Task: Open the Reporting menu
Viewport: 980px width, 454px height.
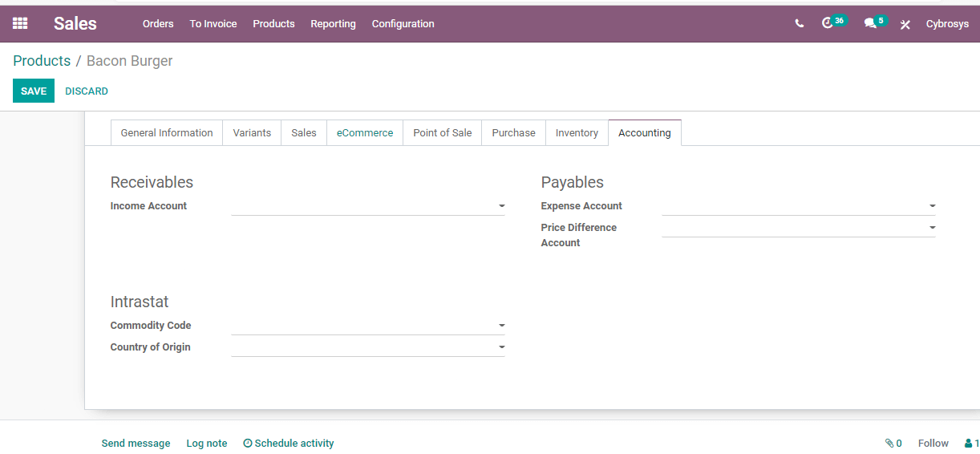Action: click(333, 24)
